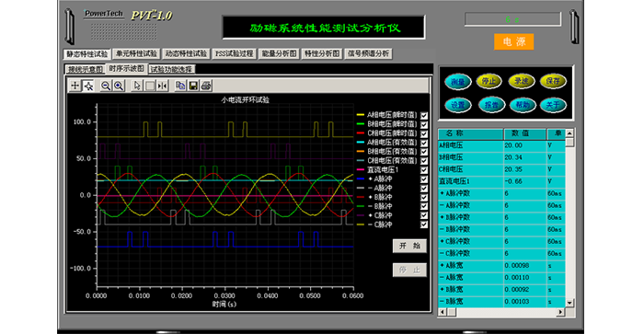
Task: Click table scrollbar up arrow
Action: (x=569, y=133)
